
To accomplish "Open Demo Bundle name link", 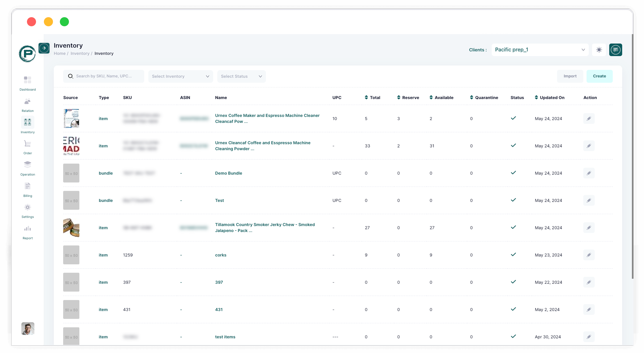I will pyautogui.click(x=228, y=173).
